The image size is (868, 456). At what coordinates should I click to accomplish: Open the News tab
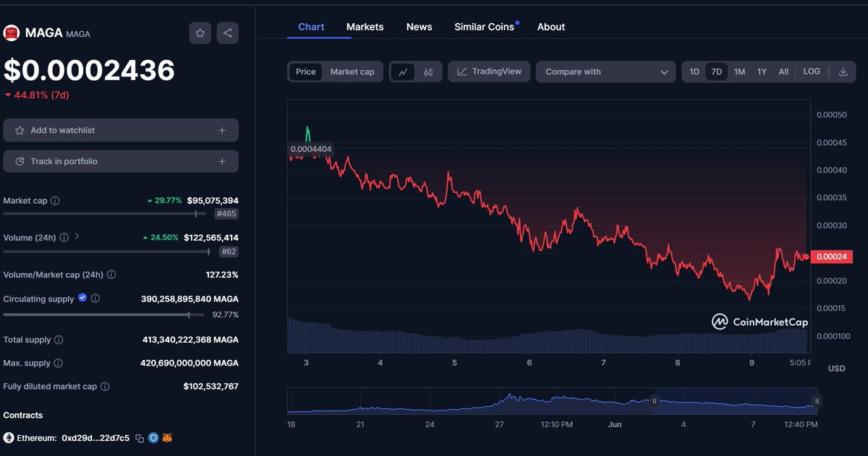[420, 27]
